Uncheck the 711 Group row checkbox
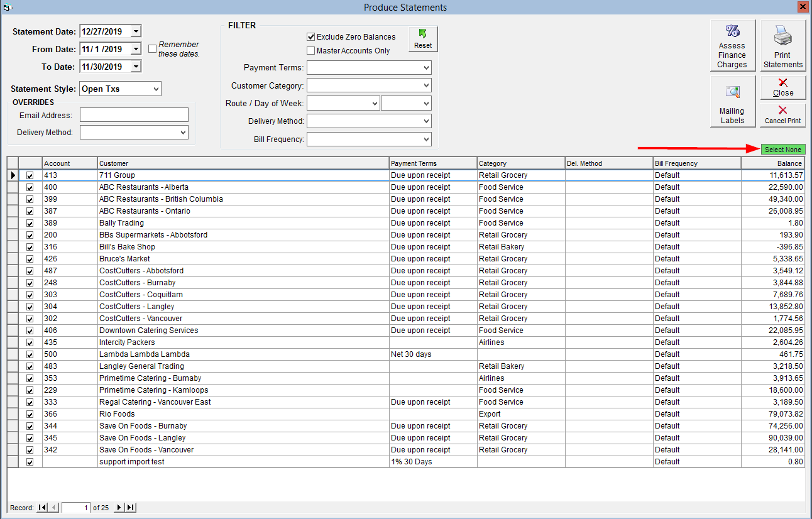Image resolution: width=812 pixels, height=519 pixels. coord(30,175)
